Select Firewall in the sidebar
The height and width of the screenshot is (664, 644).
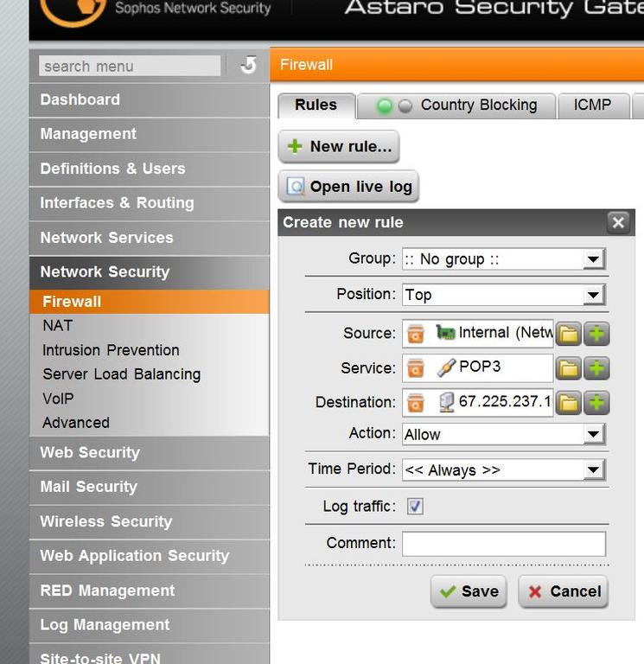[x=149, y=302]
